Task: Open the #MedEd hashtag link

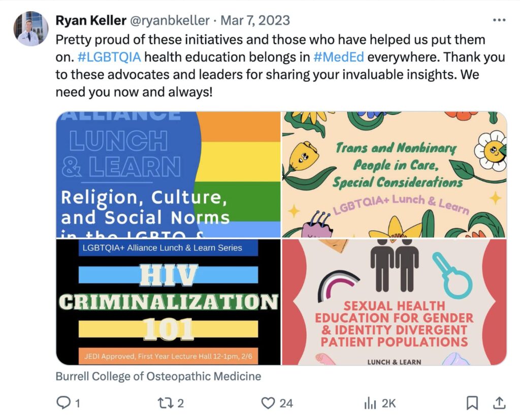Action: 339,57
